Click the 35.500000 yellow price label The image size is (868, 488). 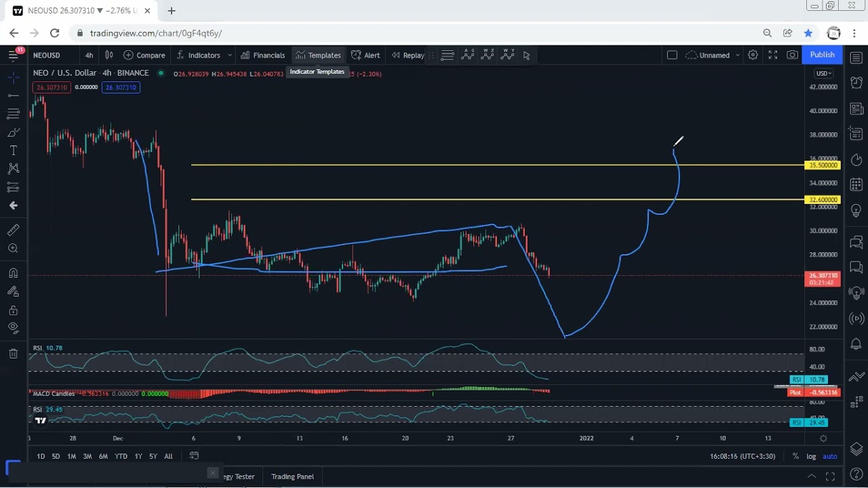823,165
